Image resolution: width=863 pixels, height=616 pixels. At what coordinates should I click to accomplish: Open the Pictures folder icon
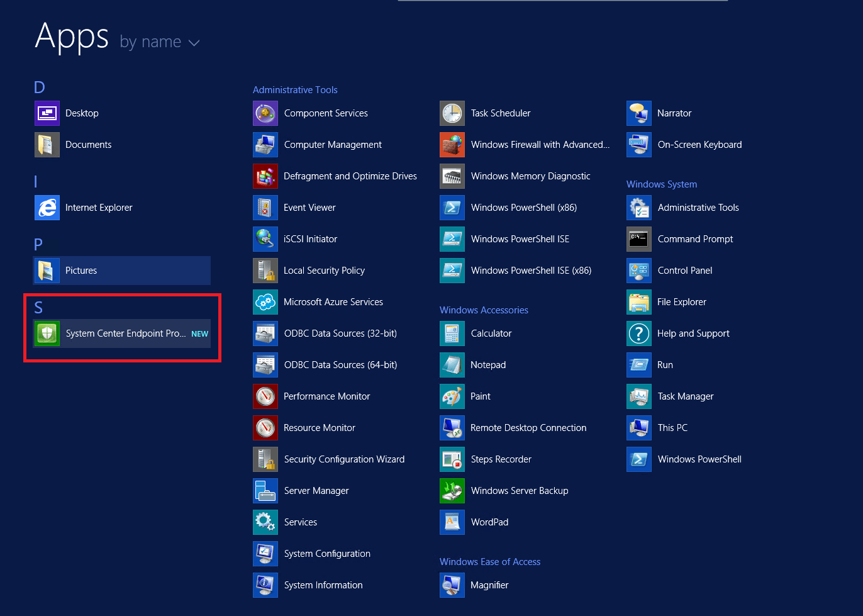[x=47, y=271]
